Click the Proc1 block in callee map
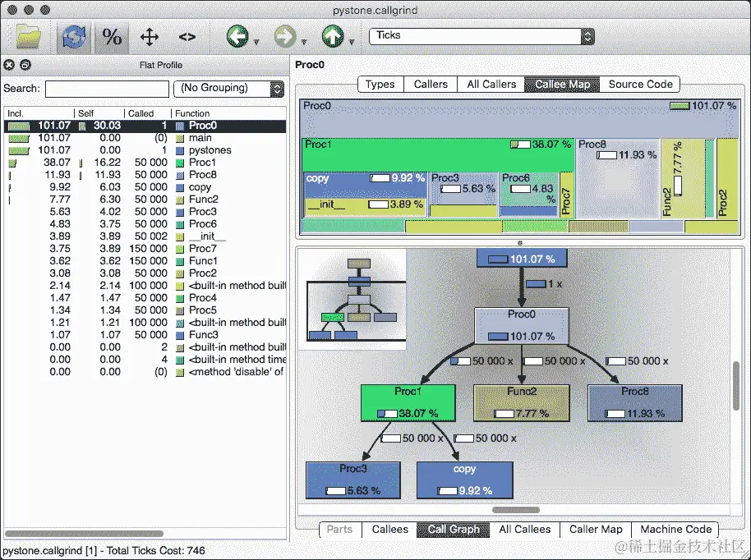Screen dimensions: 751x560 (x=438, y=154)
